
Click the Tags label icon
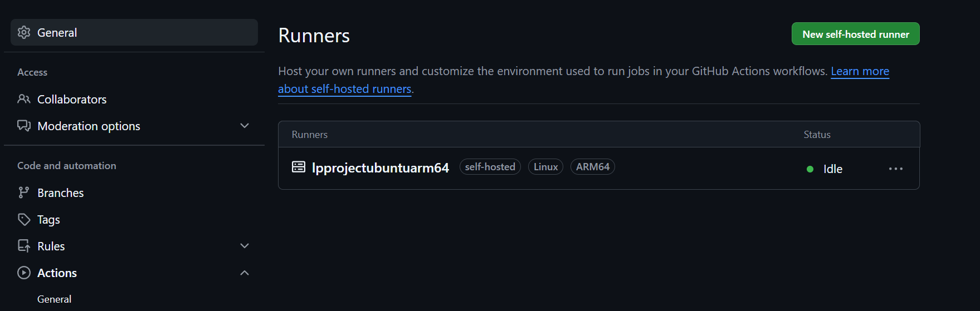[24, 219]
